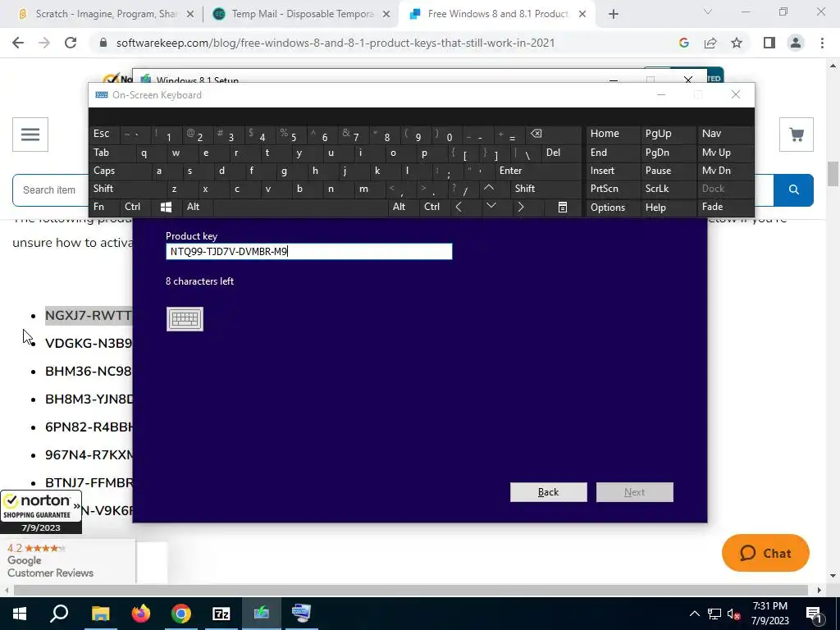
Task: Click Back button in Windows Setup
Action: click(x=548, y=492)
